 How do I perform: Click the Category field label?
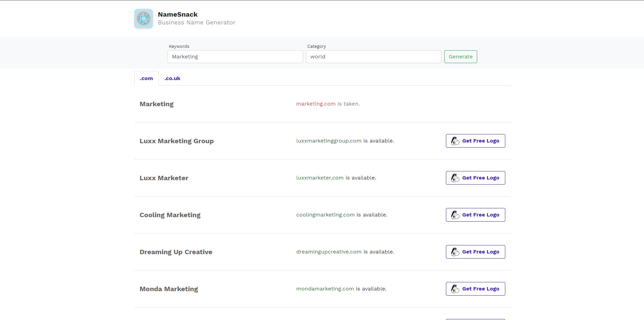(316, 46)
